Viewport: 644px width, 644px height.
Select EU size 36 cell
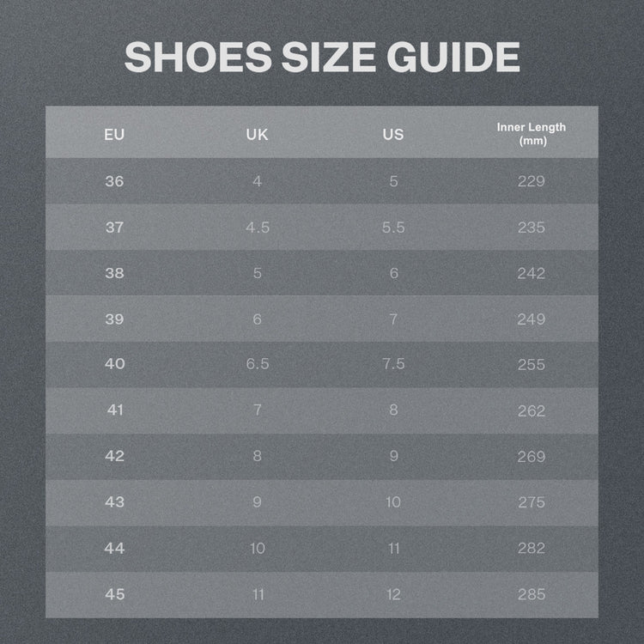114,181
